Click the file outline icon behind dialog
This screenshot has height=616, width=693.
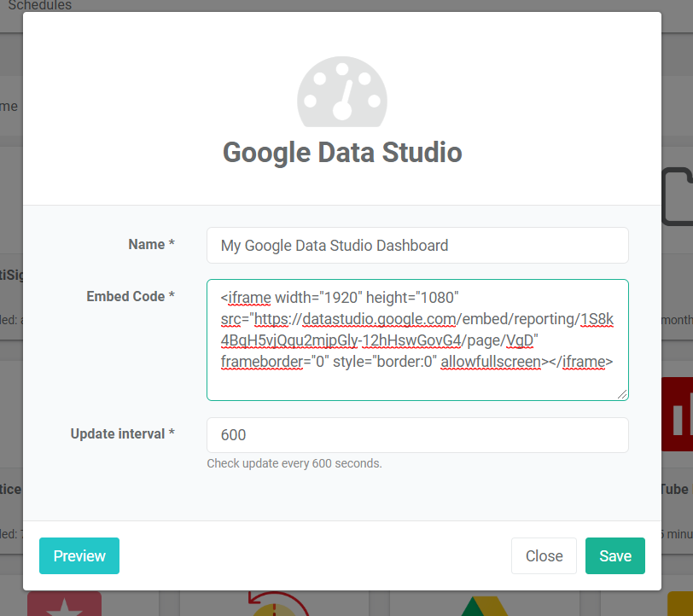tap(677, 196)
